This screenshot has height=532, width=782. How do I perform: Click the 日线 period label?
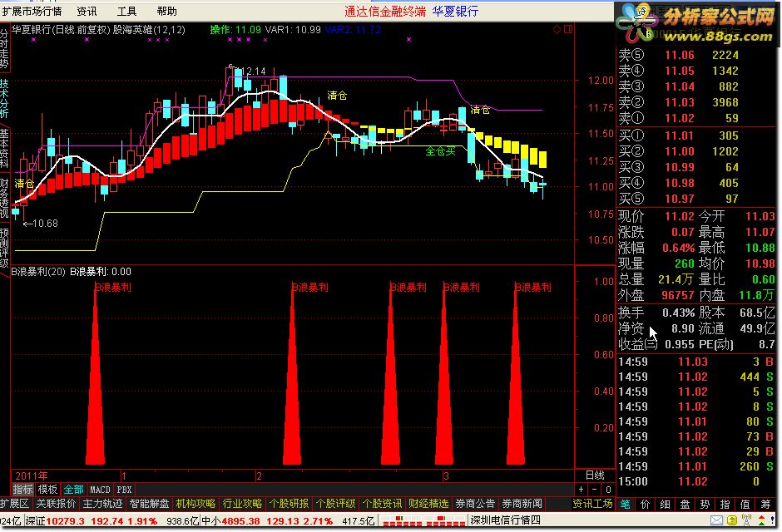[595, 475]
